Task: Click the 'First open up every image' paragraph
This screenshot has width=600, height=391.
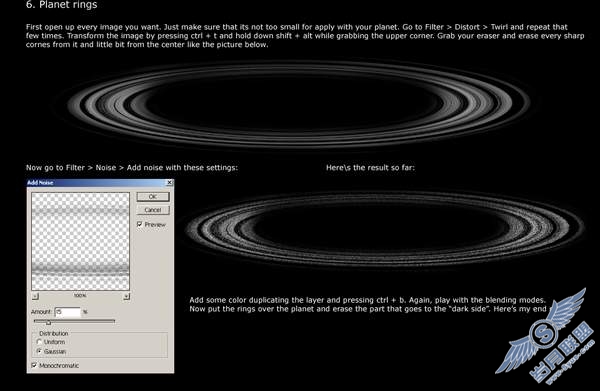Action: point(305,36)
